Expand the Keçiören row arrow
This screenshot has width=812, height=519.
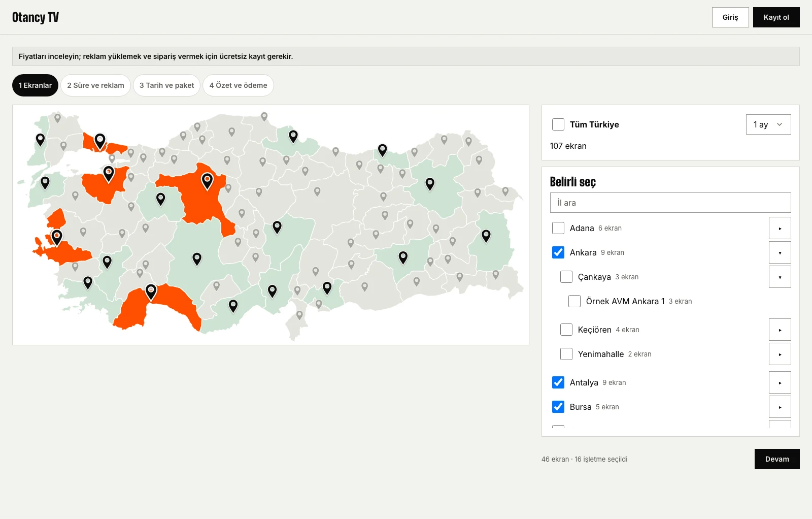(x=780, y=330)
